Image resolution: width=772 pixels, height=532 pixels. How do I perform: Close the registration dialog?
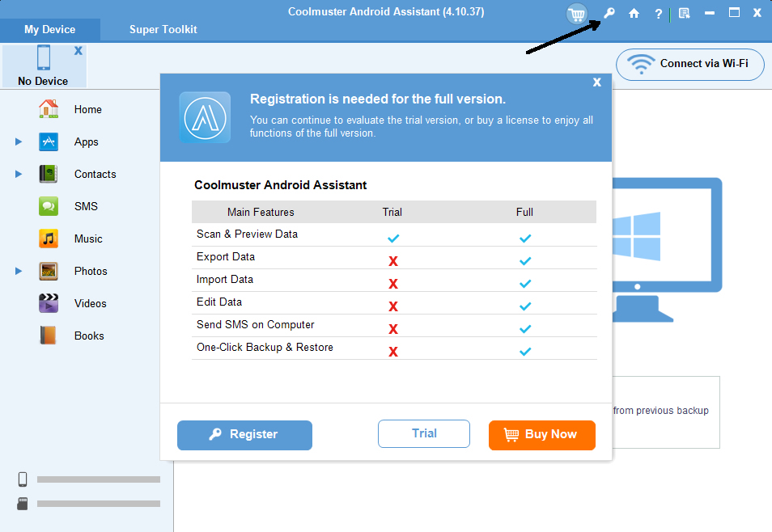[x=597, y=82]
